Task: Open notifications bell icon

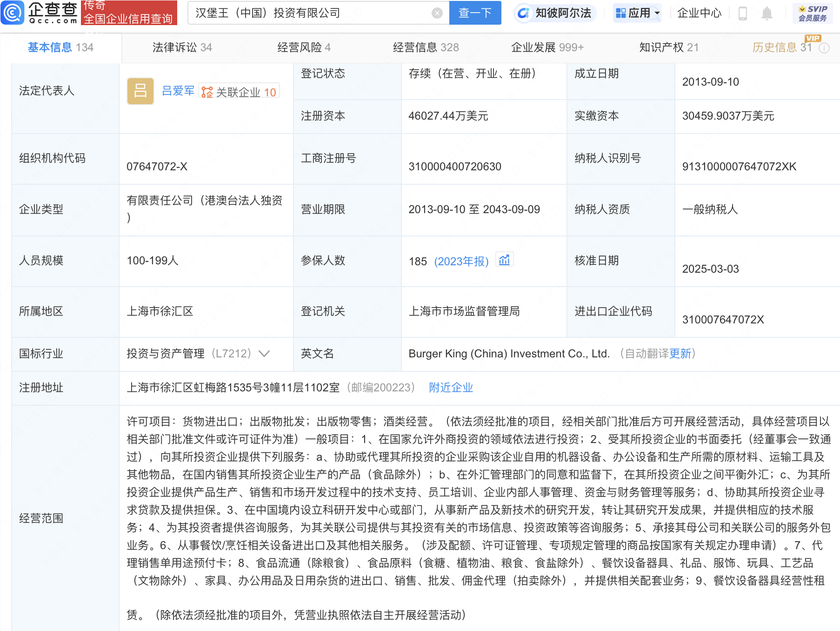Action: point(767,13)
